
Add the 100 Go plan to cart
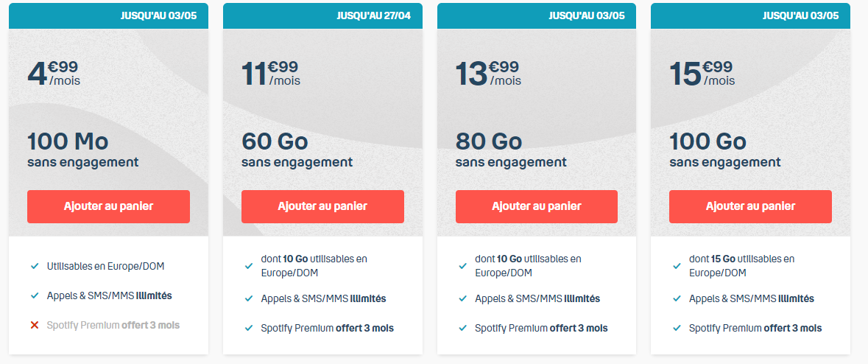pyautogui.click(x=750, y=206)
